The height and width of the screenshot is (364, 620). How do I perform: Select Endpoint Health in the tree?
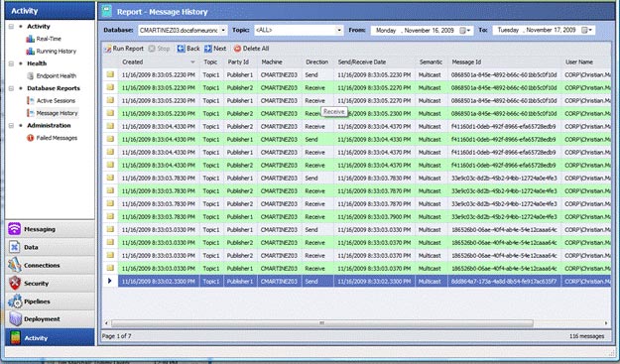click(57, 76)
